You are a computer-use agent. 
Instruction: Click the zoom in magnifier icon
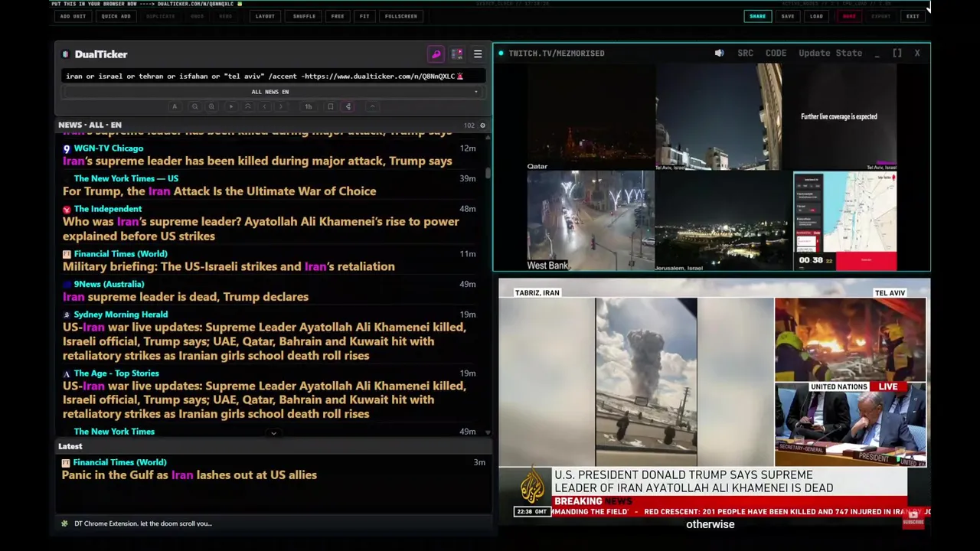coord(211,106)
